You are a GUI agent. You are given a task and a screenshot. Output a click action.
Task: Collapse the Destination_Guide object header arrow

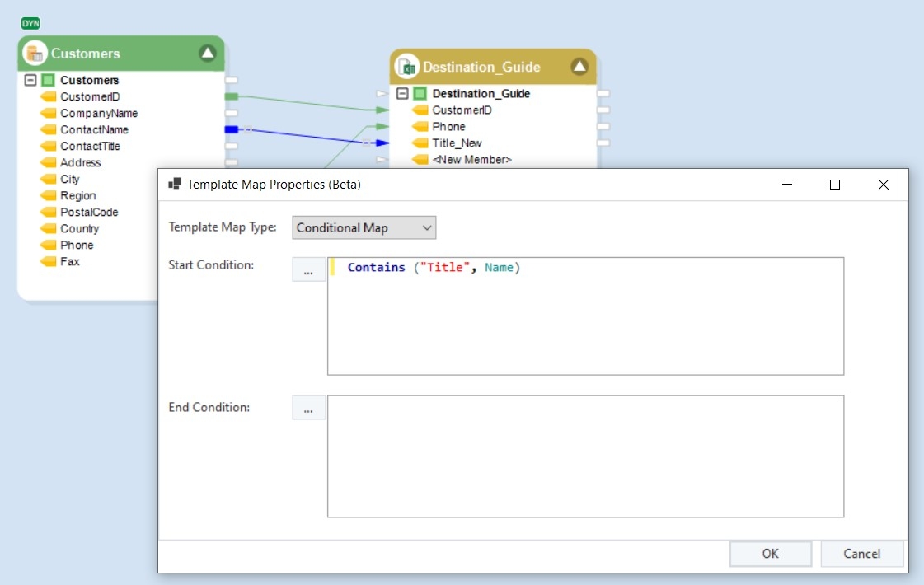(x=579, y=67)
